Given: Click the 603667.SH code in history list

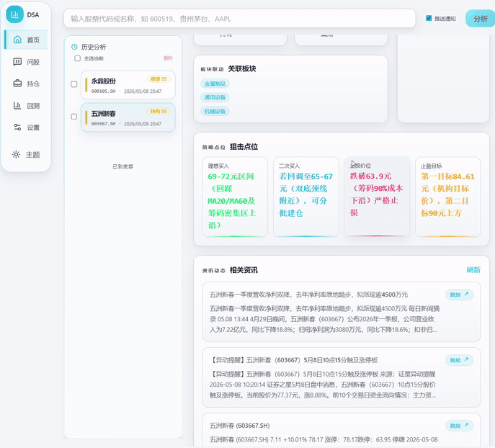Looking at the screenshot, I should click(104, 124).
